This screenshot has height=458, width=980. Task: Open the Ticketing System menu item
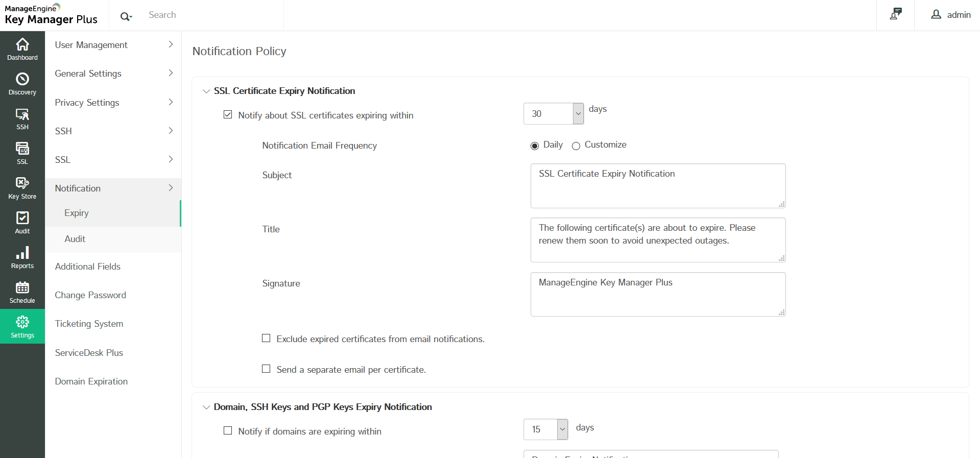(x=89, y=324)
